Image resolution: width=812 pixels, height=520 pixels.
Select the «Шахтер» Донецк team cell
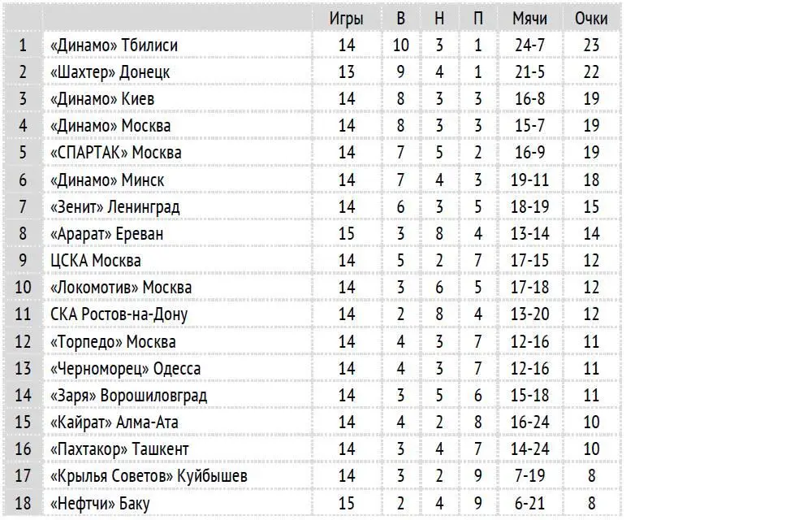(110, 72)
